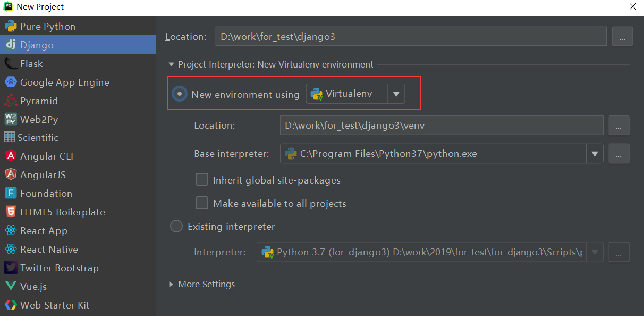This screenshot has height=316, width=644.
Task: Choose the HTML5 Boilerplate icon
Action: coord(11,212)
